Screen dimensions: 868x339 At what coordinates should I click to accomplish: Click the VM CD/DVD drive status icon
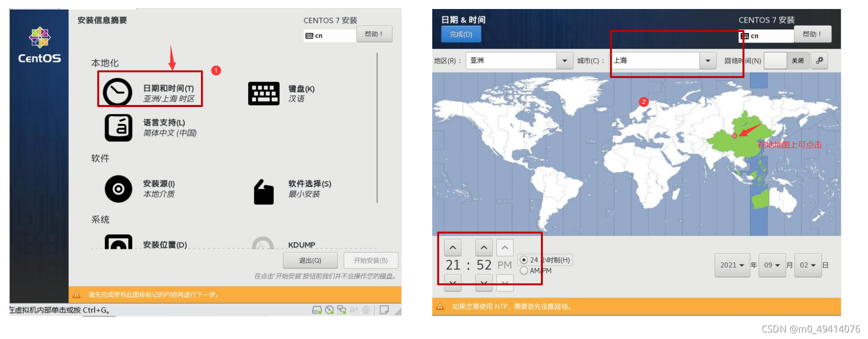(329, 310)
